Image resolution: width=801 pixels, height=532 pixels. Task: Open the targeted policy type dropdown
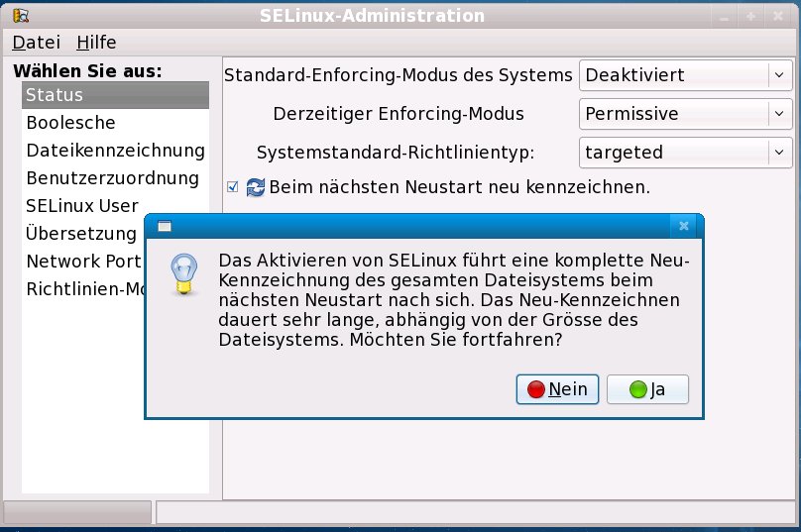tap(685, 152)
